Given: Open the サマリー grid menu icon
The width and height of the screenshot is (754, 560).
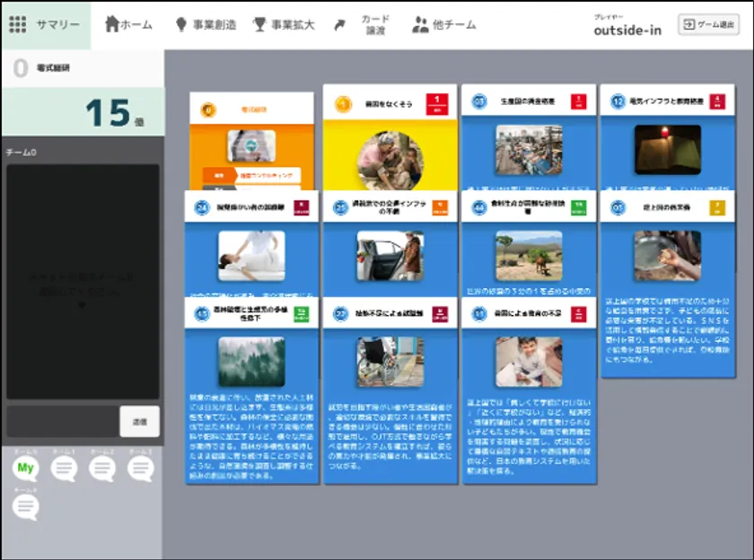Looking at the screenshot, I should coord(18,24).
